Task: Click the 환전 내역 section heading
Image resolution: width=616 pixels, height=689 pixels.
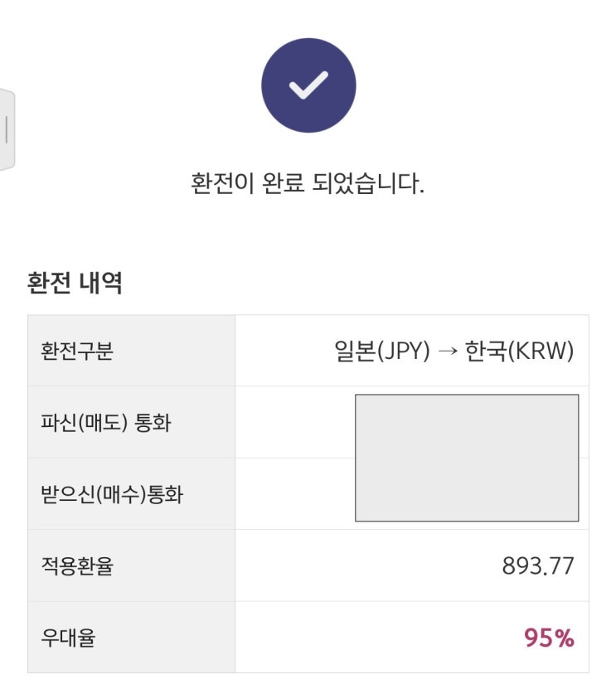Action: coord(75,284)
